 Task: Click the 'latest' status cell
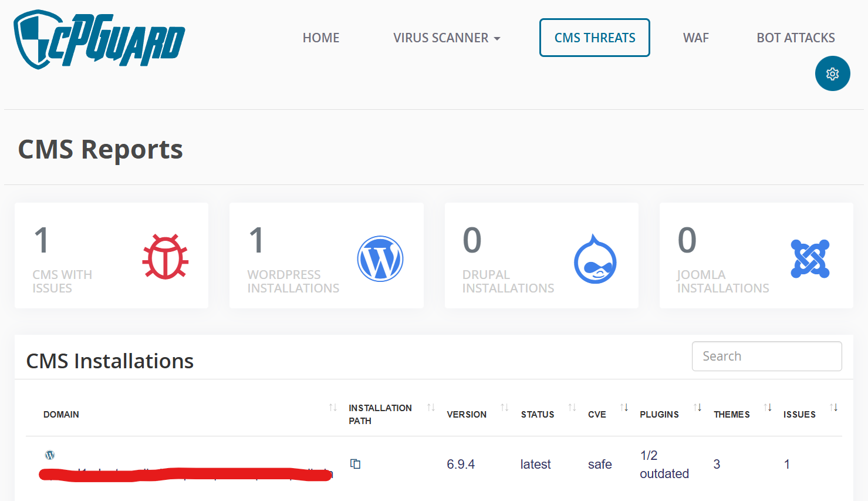pyautogui.click(x=536, y=464)
